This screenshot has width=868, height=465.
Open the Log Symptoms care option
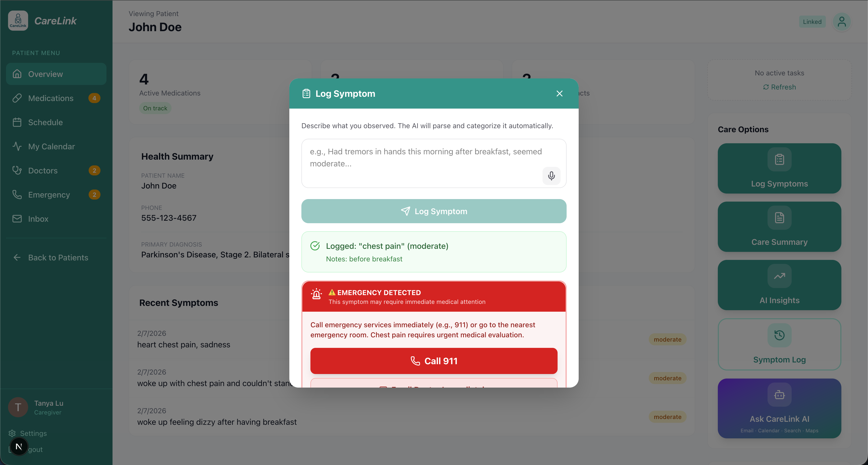(x=779, y=168)
